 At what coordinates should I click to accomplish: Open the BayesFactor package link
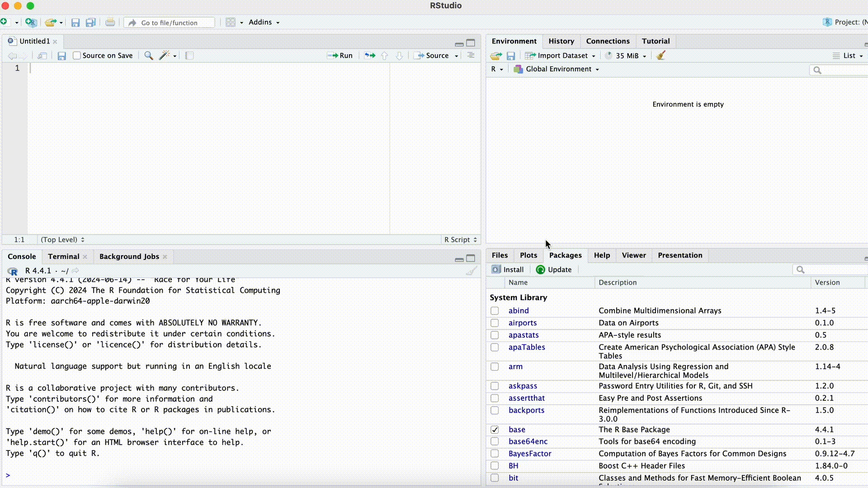(x=529, y=454)
